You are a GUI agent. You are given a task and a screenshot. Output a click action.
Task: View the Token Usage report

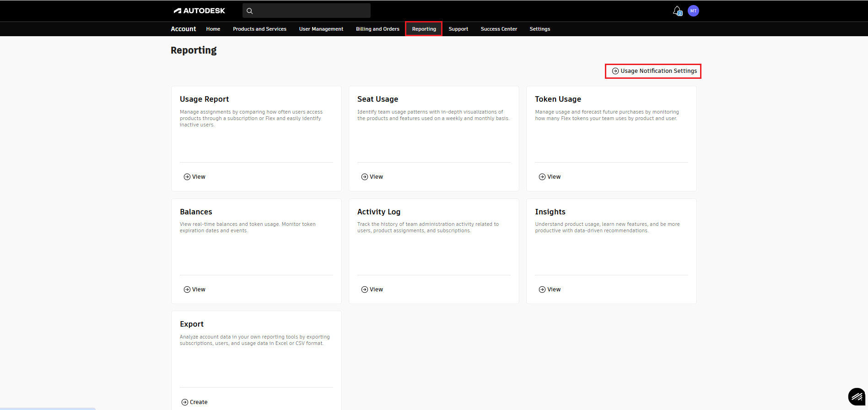[554, 177]
